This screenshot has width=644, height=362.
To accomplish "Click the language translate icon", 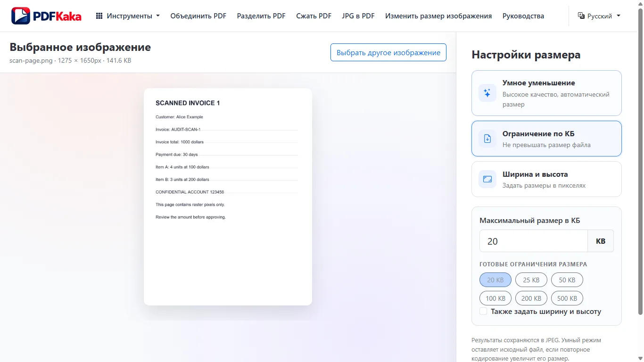I will click(581, 16).
